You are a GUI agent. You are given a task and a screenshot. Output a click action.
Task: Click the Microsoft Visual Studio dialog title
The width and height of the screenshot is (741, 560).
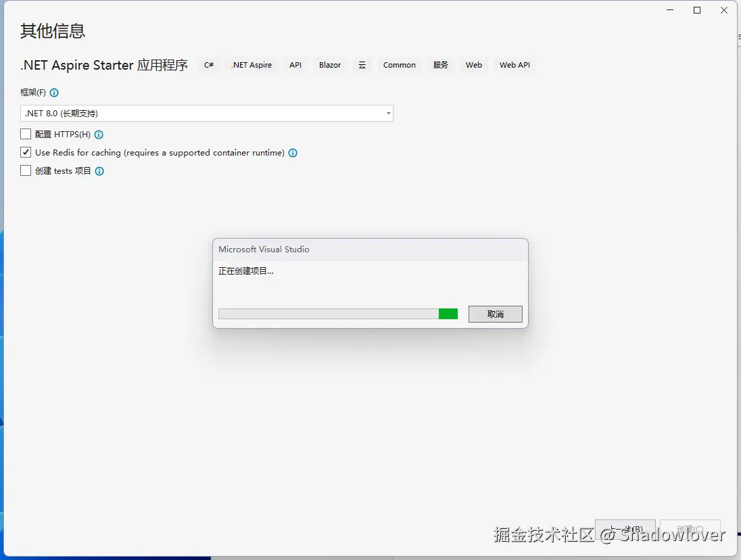click(264, 250)
